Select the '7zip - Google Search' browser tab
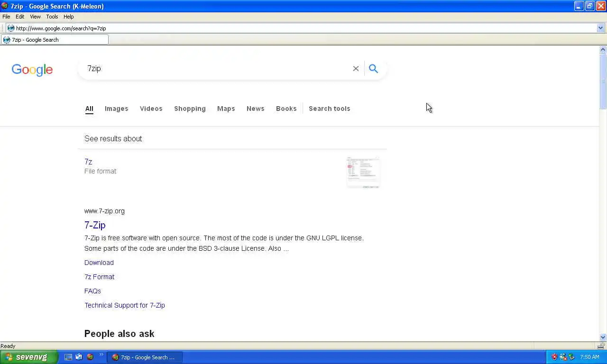The image size is (607, 364). tap(55, 40)
